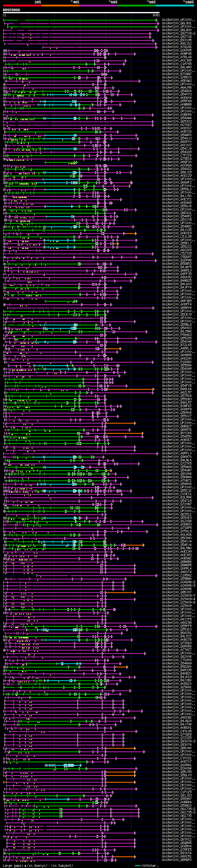Select label UniRef100_Q559L2
The height and width of the screenshot is (868, 197).
pyautogui.click(x=177, y=189)
